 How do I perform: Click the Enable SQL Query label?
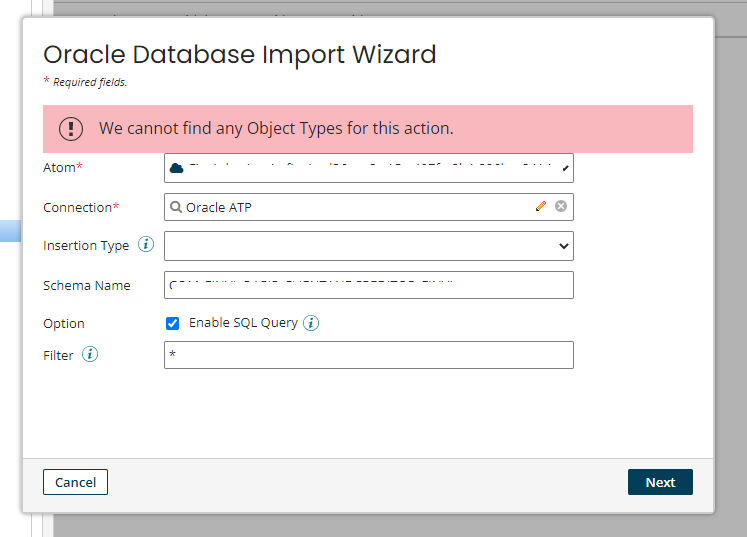243,323
